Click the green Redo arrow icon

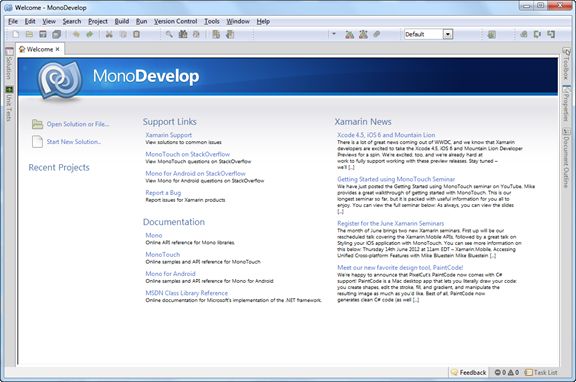pos(90,35)
